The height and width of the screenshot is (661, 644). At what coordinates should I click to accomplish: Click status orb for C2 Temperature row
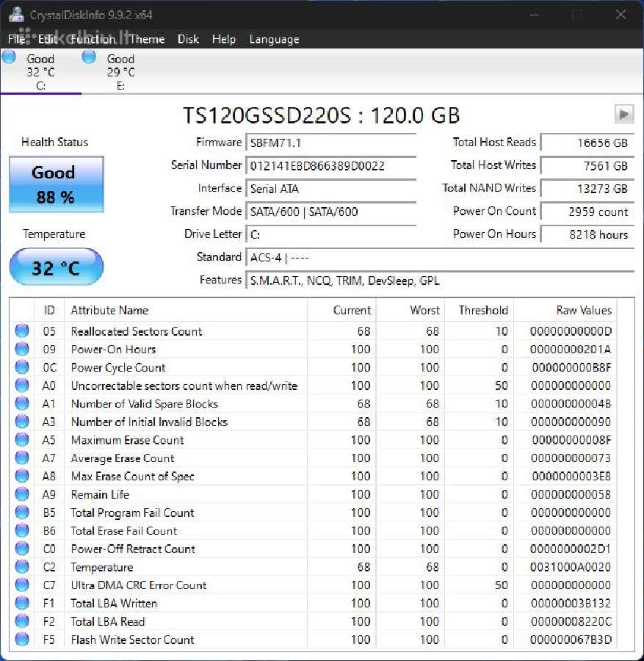pos(22,566)
